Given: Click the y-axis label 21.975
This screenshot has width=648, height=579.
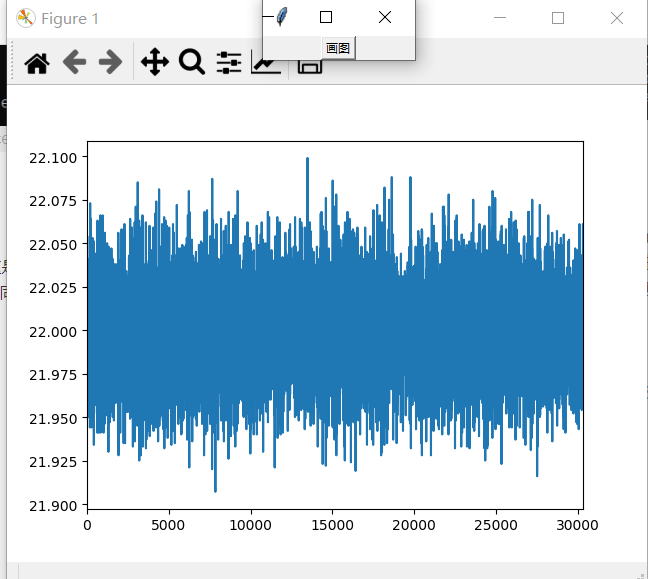Looking at the screenshot, I should tap(53, 375).
